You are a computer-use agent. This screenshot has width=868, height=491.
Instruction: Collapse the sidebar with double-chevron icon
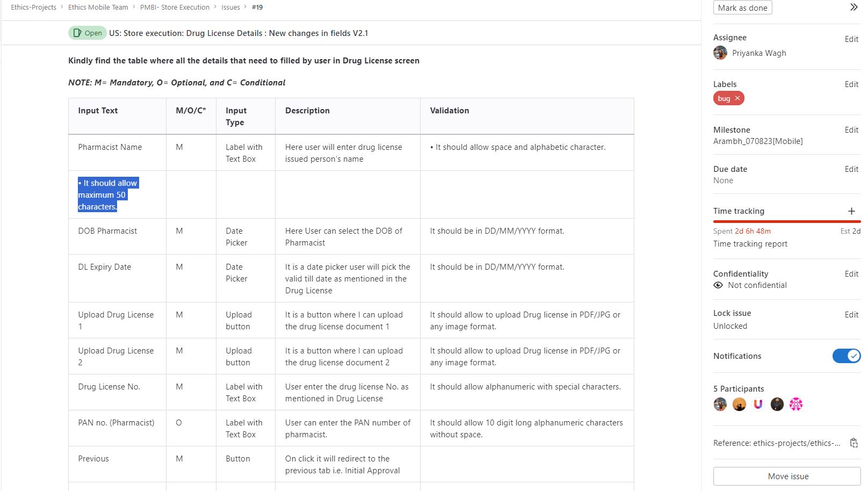click(853, 8)
